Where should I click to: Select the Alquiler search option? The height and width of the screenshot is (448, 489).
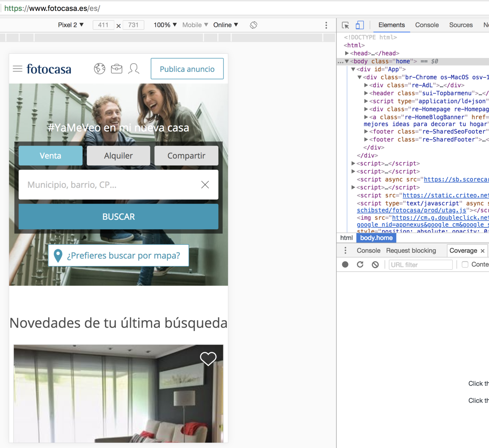tap(118, 156)
